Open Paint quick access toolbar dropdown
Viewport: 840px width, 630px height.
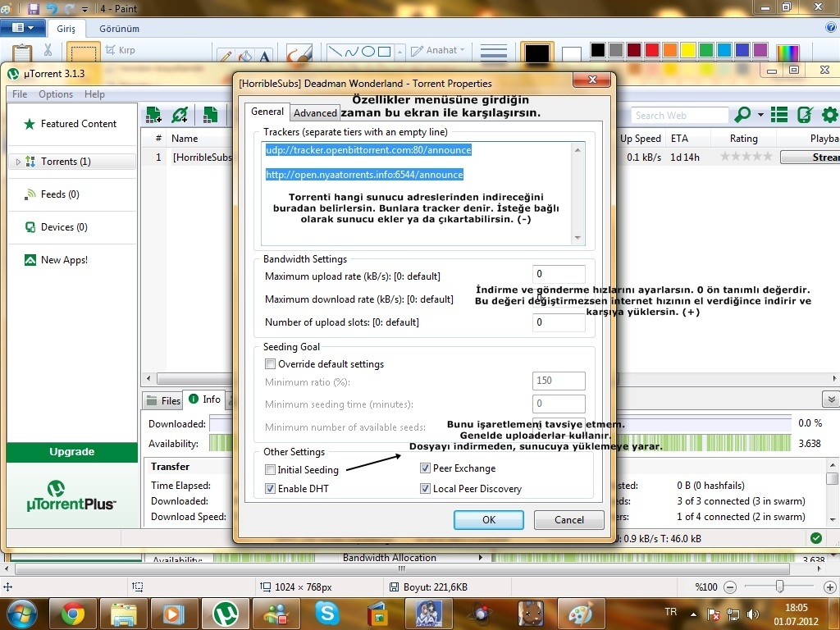pos(84,9)
